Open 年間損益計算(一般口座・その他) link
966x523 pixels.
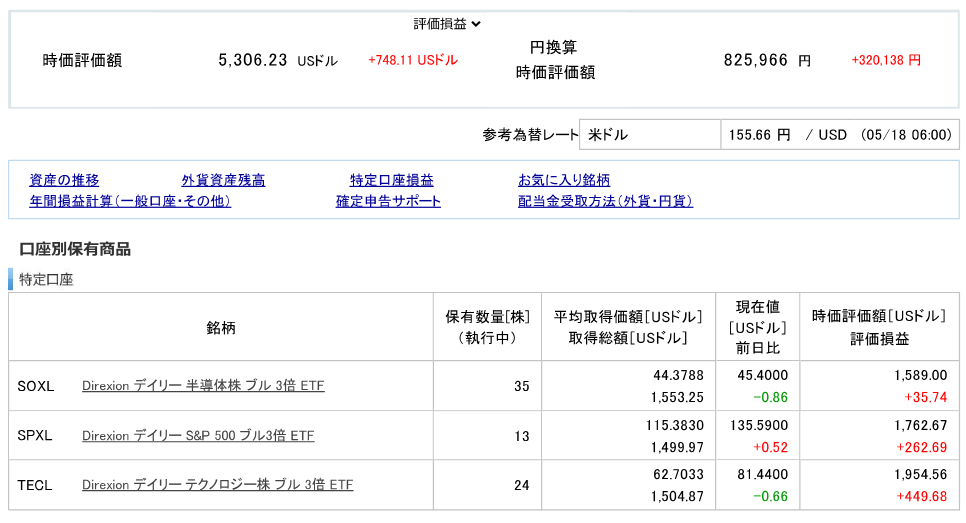130,202
